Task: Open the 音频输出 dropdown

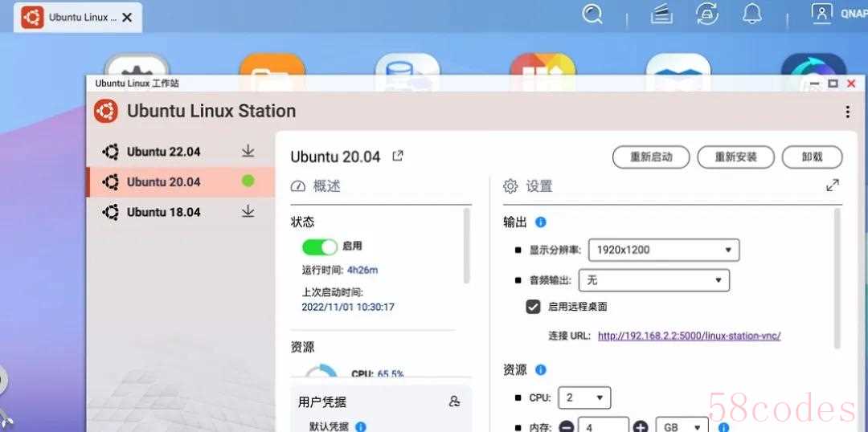Action: click(x=653, y=280)
